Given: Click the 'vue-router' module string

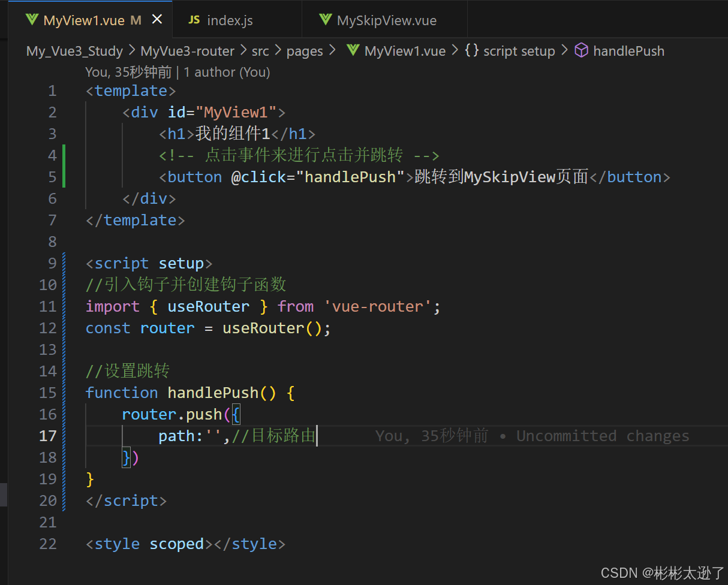Looking at the screenshot, I should click(x=378, y=306).
